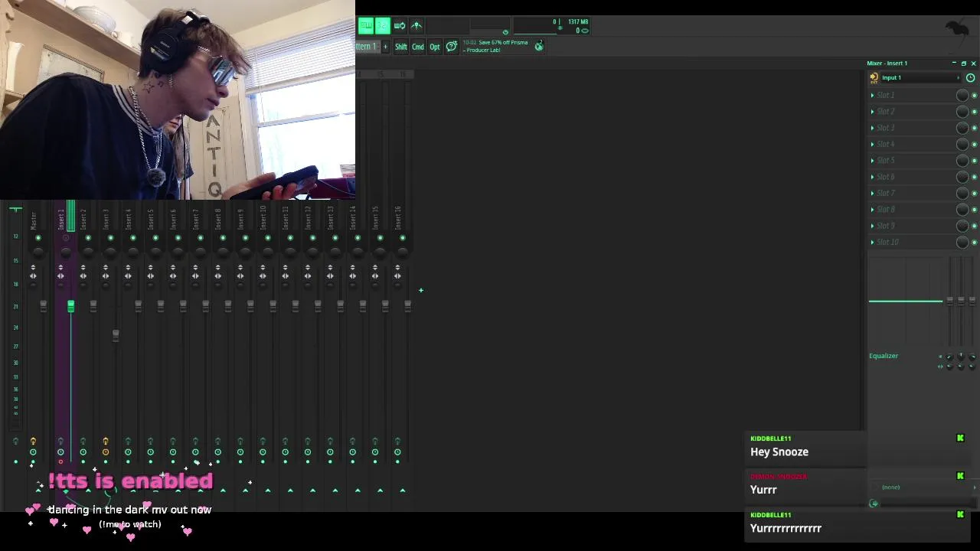This screenshot has height=551, width=980.
Task: Toggle Slot 3 effect enable LED
Action: point(975,128)
